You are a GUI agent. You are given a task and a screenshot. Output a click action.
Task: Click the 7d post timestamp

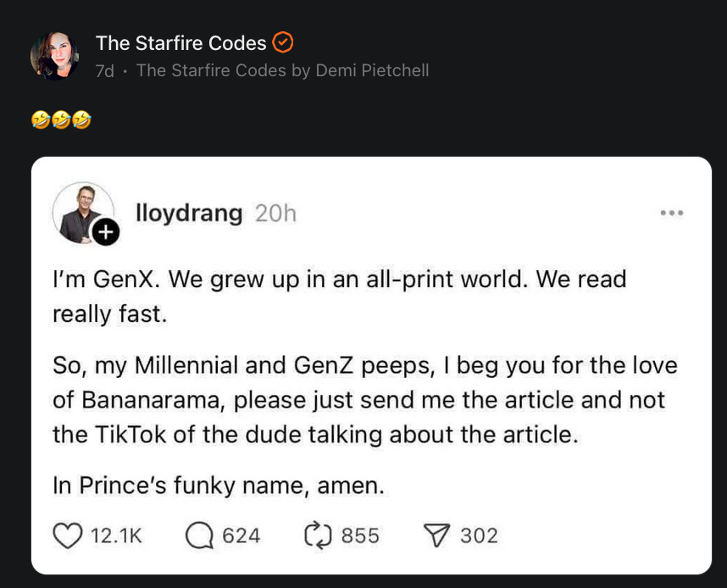click(104, 70)
